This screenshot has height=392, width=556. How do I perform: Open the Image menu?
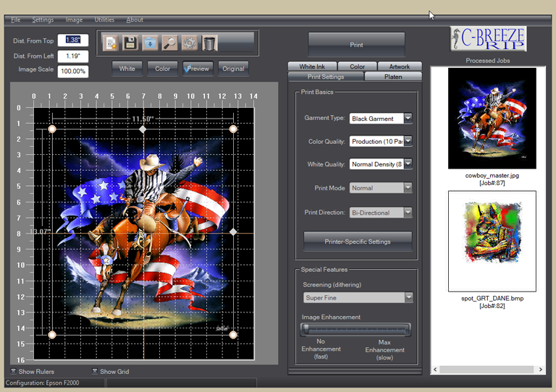pos(74,20)
